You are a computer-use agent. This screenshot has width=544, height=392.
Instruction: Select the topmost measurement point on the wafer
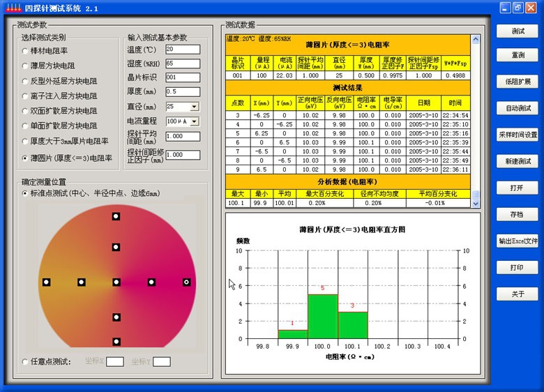[x=116, y=217]
